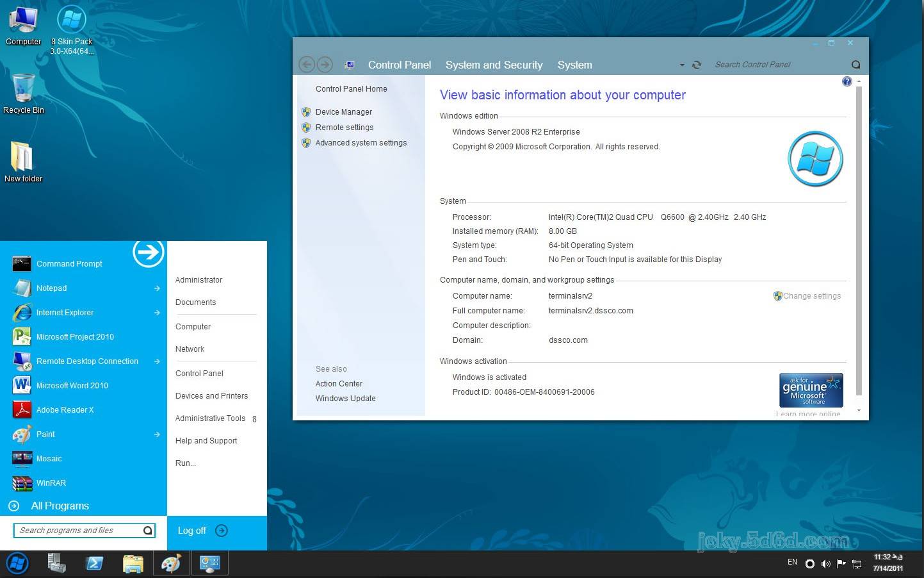Click the Mosaic icon in Start menu
This screenshot has width=924, height=578.
click(x=22, y=458)
